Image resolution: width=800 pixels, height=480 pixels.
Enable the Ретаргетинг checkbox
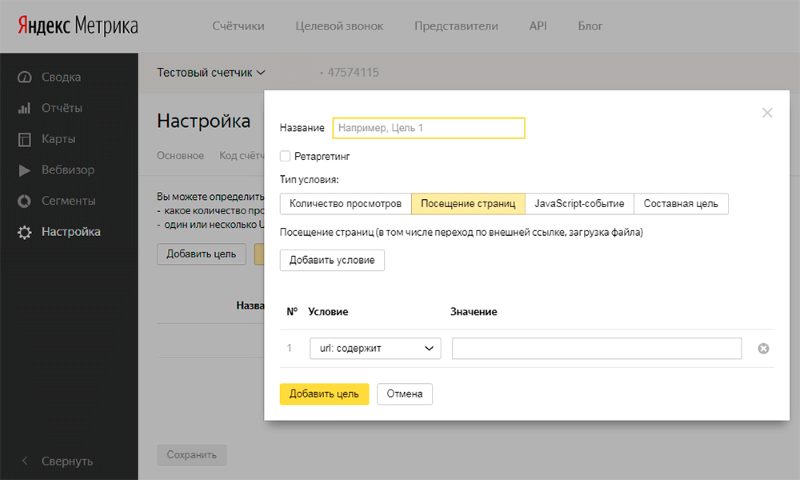pos(285,156)
